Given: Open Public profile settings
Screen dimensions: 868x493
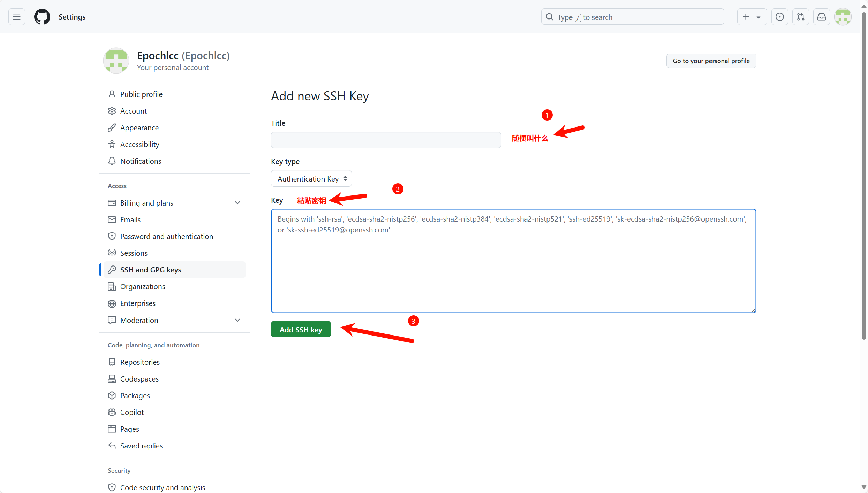Looking at the screenshot, I should click(x=175, y=94).
